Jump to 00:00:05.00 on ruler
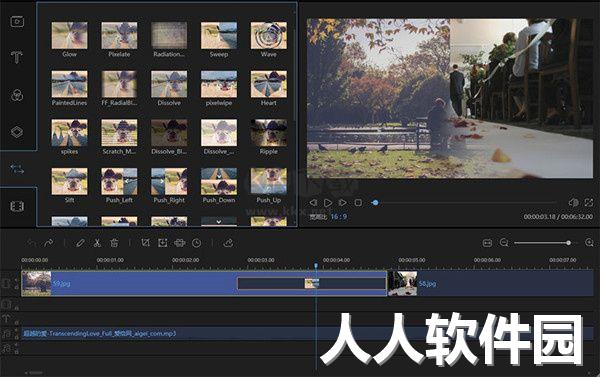Viewport: 600px width, 377px height. 412,260
